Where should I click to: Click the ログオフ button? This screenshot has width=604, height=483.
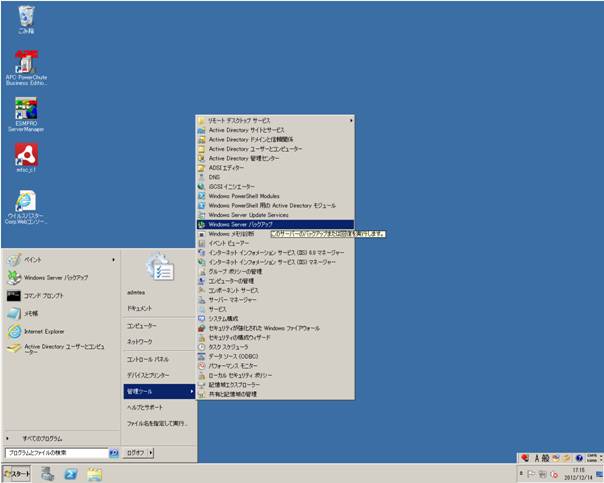tap(135, 453)
